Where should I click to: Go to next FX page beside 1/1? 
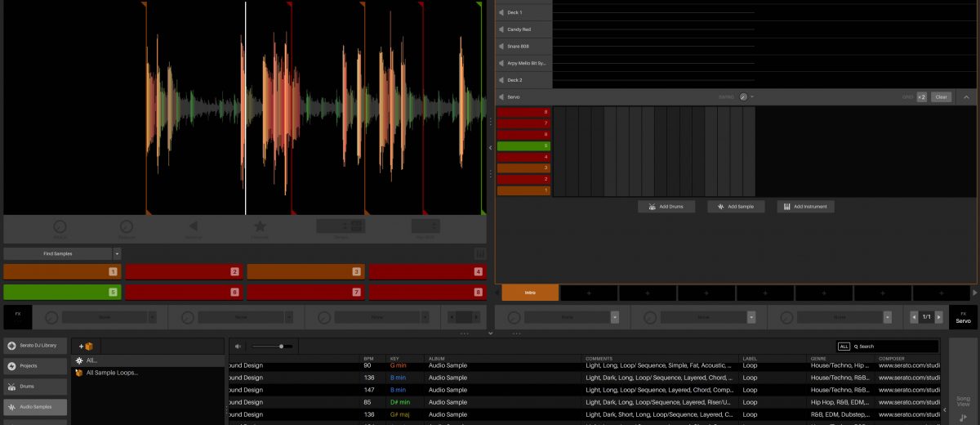point(938,317)
